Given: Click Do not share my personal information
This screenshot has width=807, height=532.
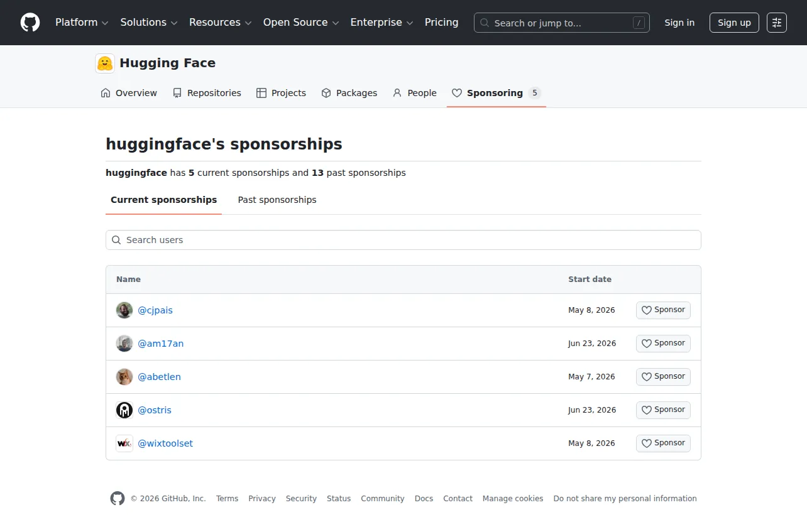Looking at the screenshot, I should (x=625, y=499).
